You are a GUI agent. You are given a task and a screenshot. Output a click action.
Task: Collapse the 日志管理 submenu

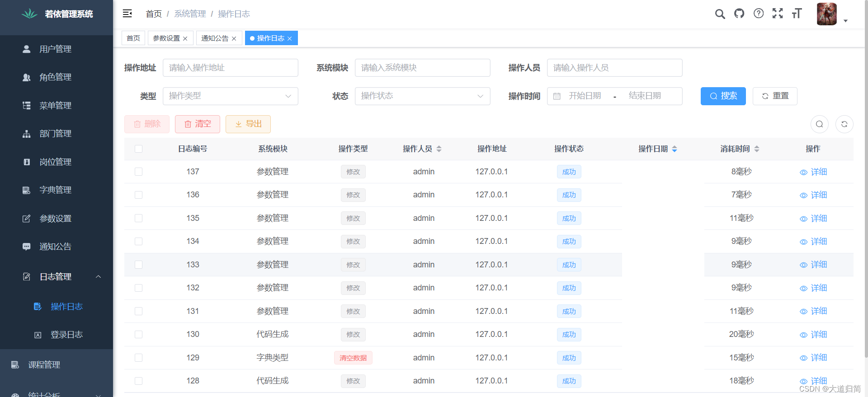[57, 277]
